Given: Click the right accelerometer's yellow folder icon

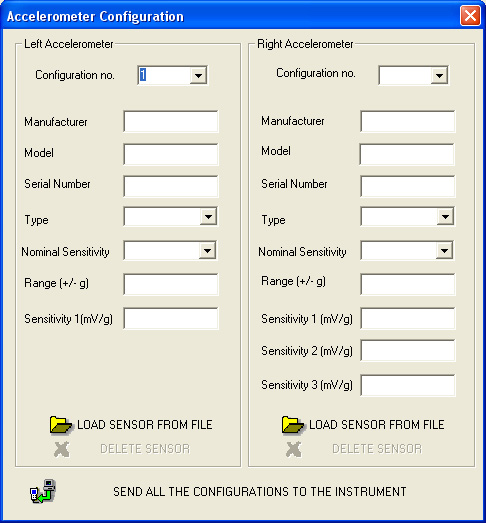Looking at the screenshot, I should coord(293,425).
